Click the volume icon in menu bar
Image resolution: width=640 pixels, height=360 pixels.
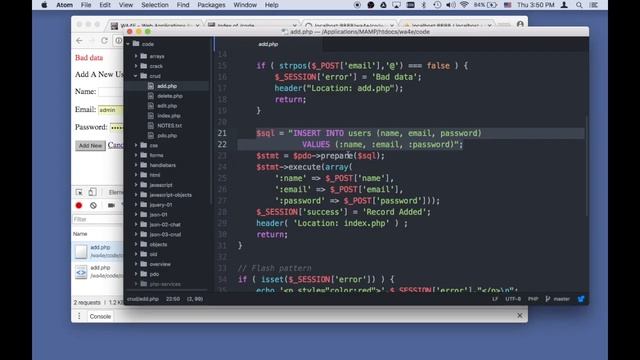click(x=451, y=5)
